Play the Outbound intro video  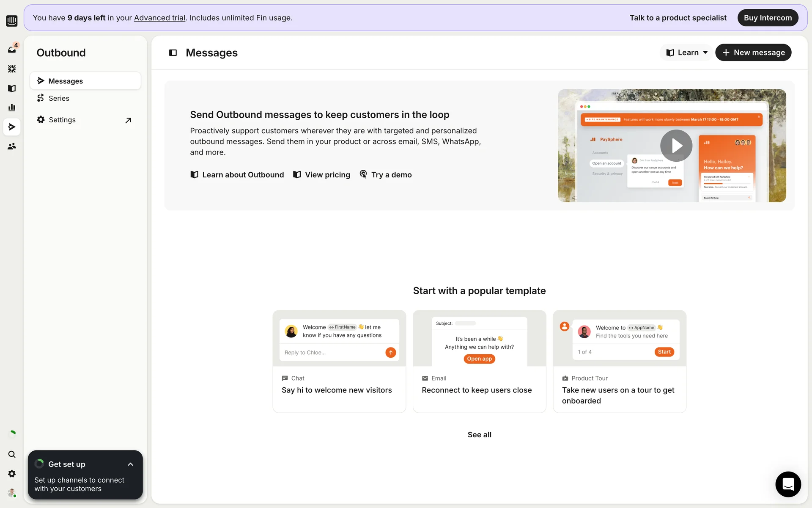(676, 146)
